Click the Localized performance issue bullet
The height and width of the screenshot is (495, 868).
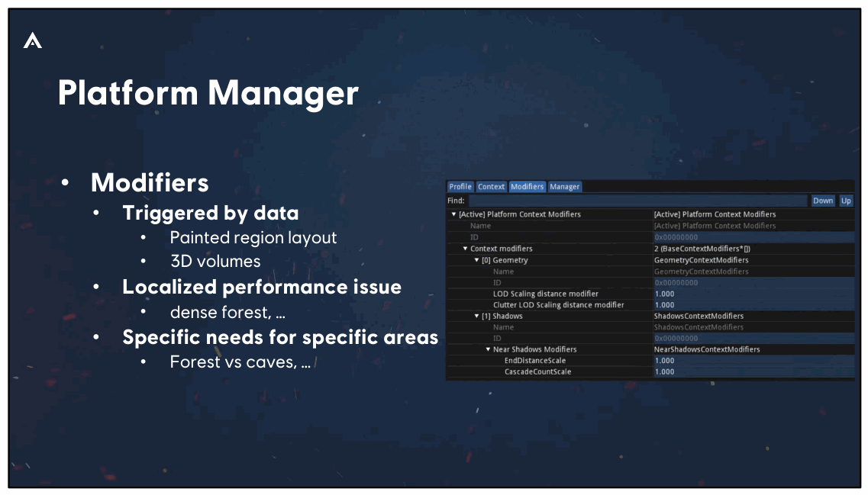click(x=262, y=287)
